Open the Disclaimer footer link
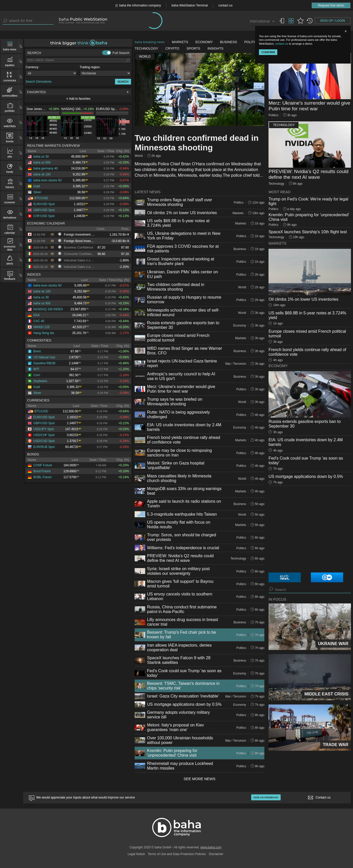This screenshot has width=353, height=868. (216, 854)
